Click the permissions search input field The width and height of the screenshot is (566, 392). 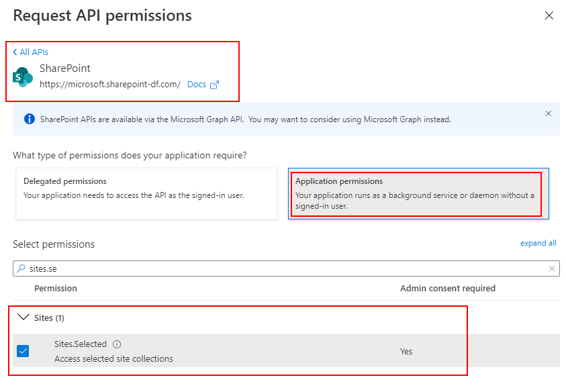point(286,268)
